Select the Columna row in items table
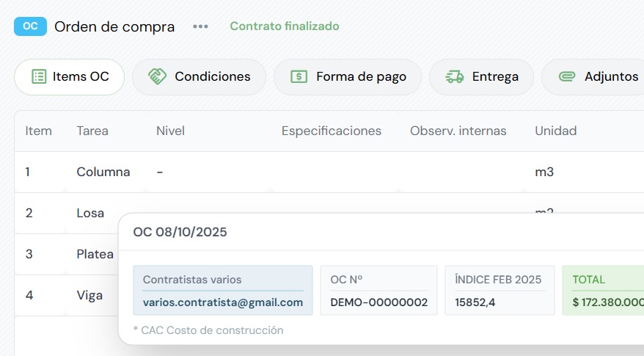Screen dimensions: 644x356 click(103, 172)
